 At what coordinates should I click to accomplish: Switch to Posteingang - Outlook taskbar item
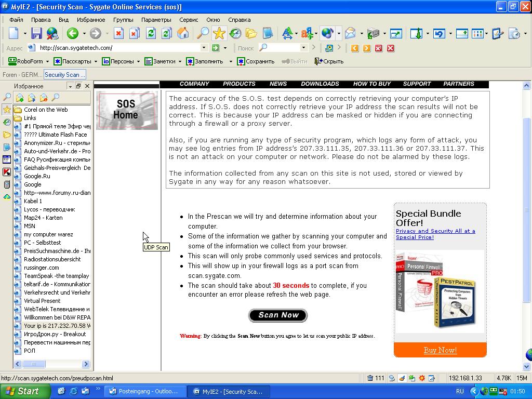[x=145, y=391]
